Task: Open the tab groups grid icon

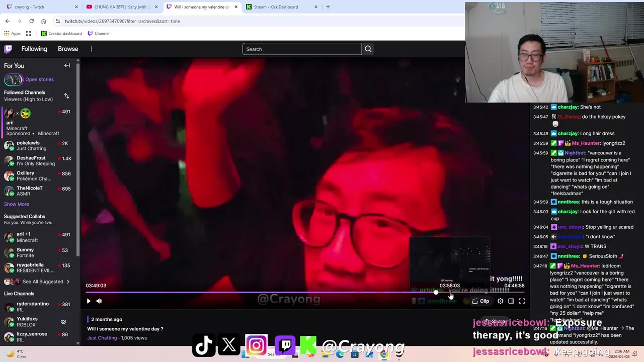Action: pos(29,33)
